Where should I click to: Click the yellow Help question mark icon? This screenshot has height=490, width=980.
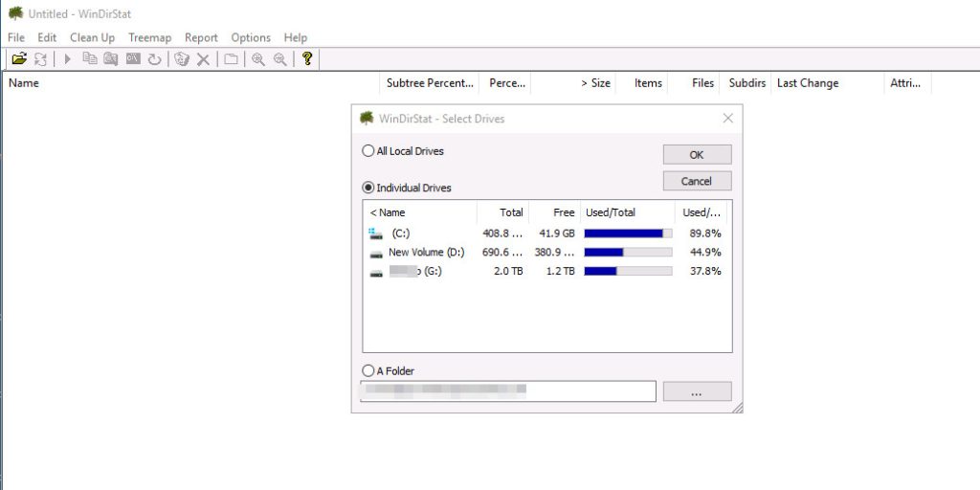click(x=307, y=59)
